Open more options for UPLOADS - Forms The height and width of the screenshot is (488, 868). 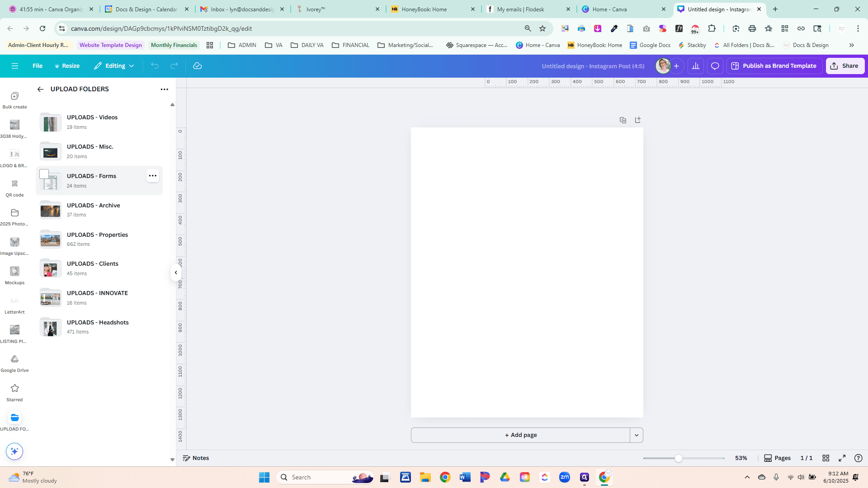tap(153, 176)
